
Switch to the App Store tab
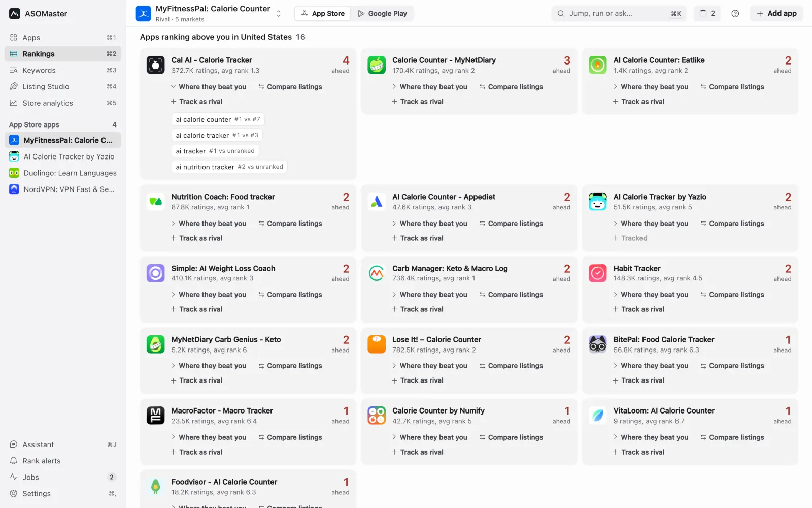[323, 14]
